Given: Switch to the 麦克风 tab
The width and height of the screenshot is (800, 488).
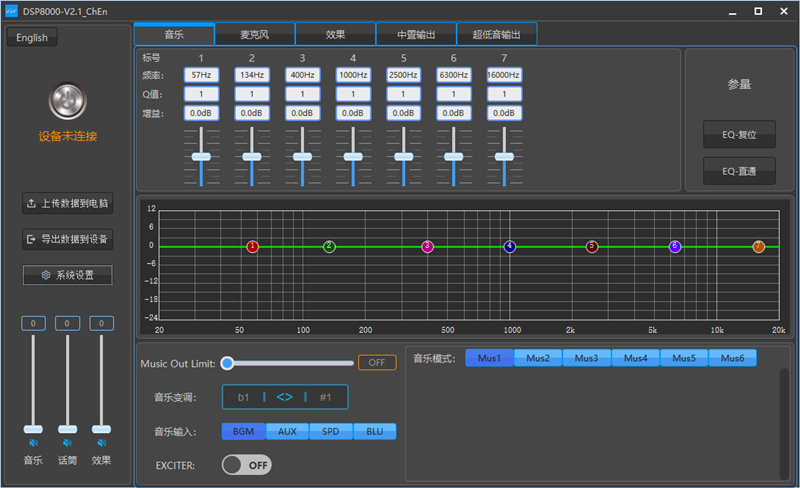Looking at the screenshot, I should click(255, 34).
